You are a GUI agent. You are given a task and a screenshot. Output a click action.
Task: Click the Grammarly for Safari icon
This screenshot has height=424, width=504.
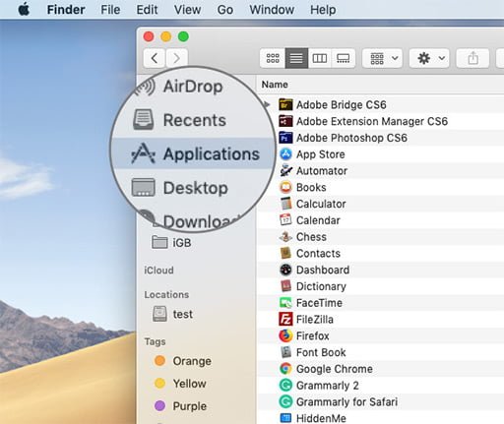tap(285, 401)
